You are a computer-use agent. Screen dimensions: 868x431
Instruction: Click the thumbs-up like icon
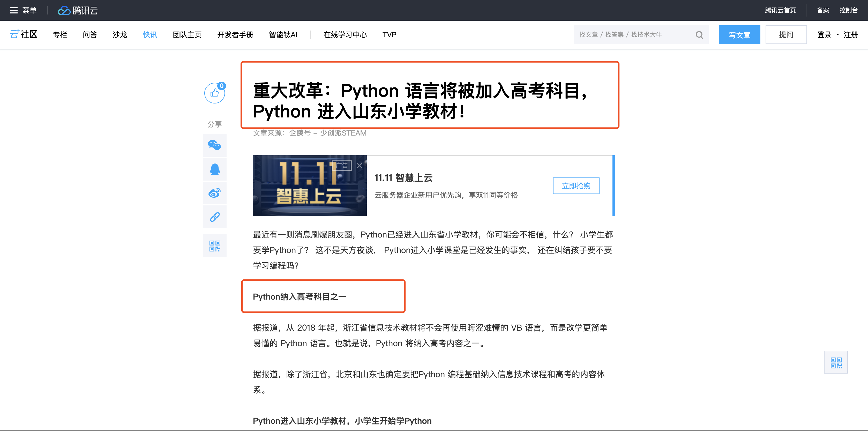coord(214,93)
